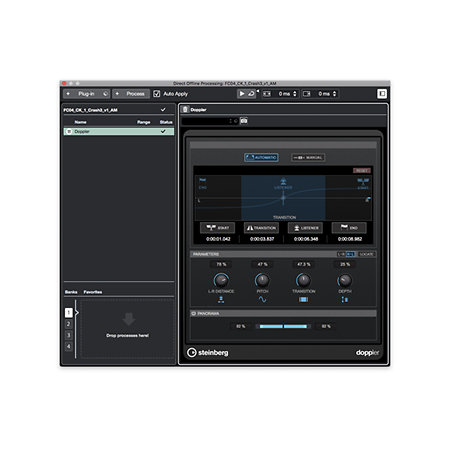Image resolution: width=450 pixels, height=450 pixels.
Task: Click the Transition 47.3 % value field
Action: tap(304, 264)
